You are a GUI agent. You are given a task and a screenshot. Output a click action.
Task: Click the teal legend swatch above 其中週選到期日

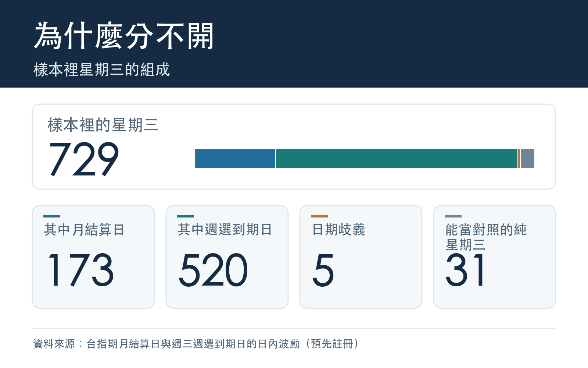(186, 216)
